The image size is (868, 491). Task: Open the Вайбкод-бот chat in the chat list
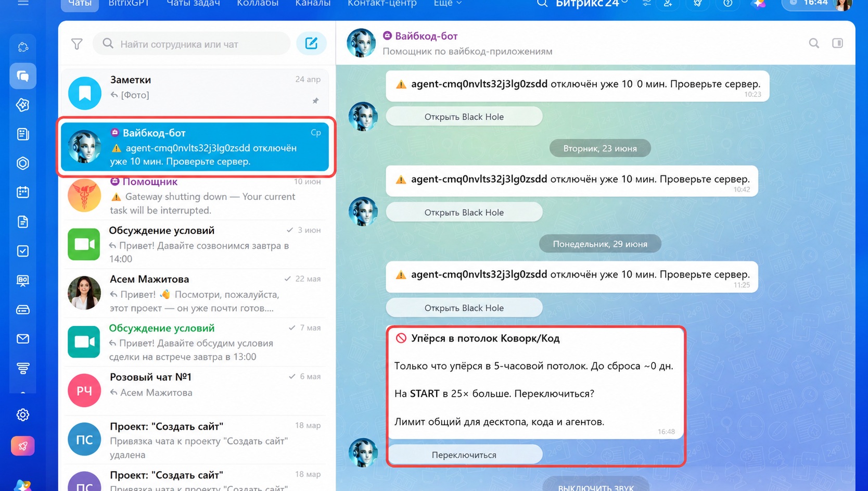point(195,147)
